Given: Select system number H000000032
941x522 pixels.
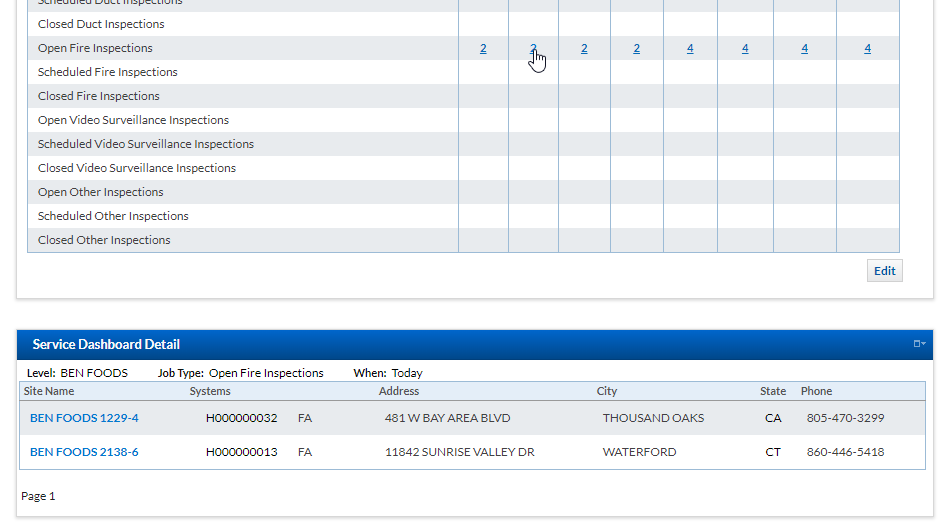Looking at the screenshot, I should 241,418.
